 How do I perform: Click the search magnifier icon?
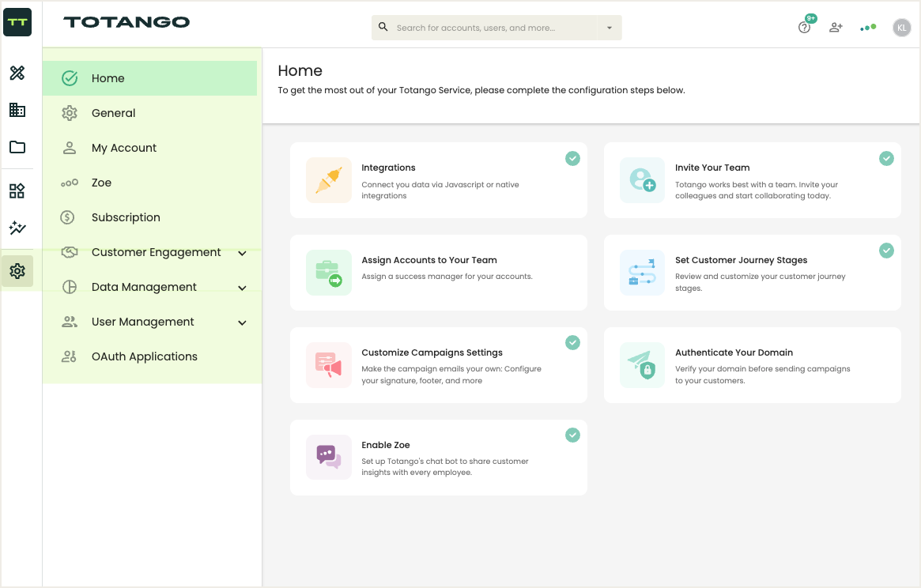tap(383, 27)
